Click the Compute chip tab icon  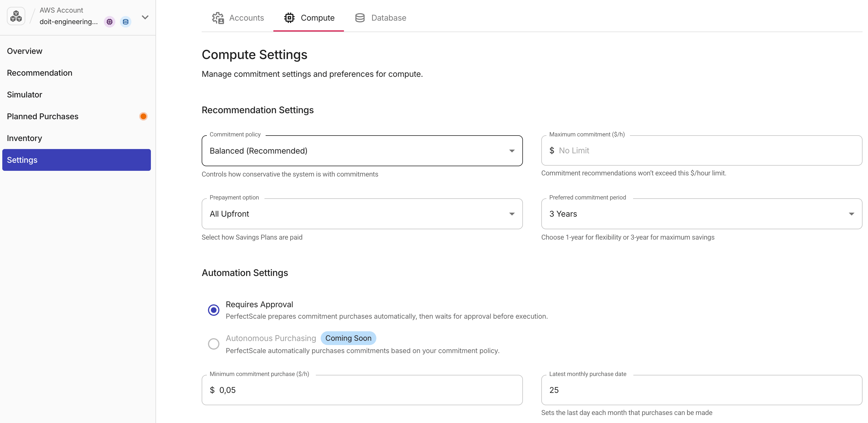tap(289, 18)
